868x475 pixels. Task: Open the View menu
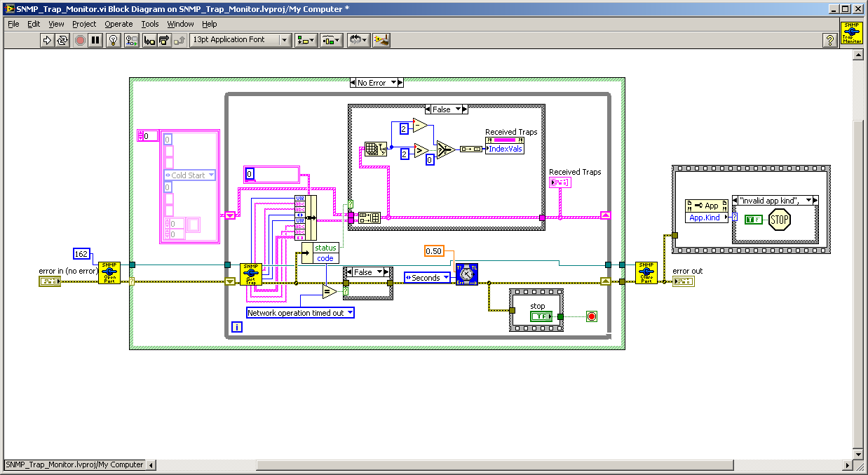[x=56, y=24]
